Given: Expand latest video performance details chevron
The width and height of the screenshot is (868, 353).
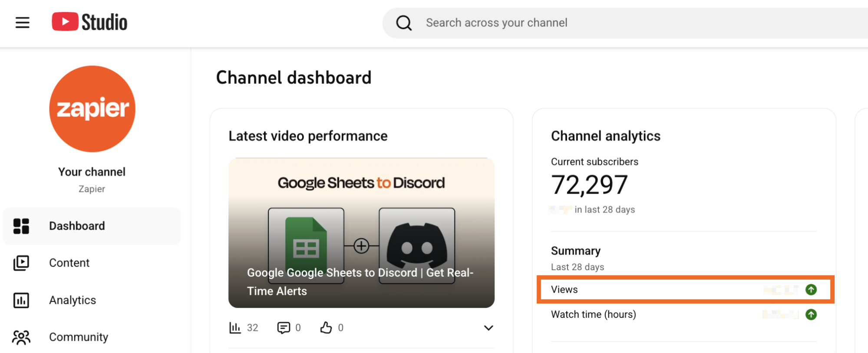Looking at the screenshot, I should pyautogui.click(x=488, y=328).
